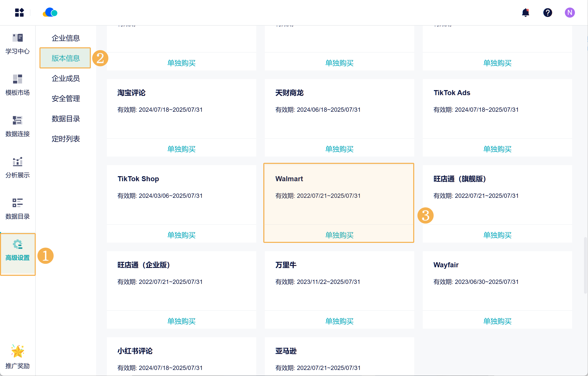Click the vertical scrollbar thumb on the right
Image resolution: width=588 pixels, height=376 pixels.
pyautogui.click(x=585, y=265)
